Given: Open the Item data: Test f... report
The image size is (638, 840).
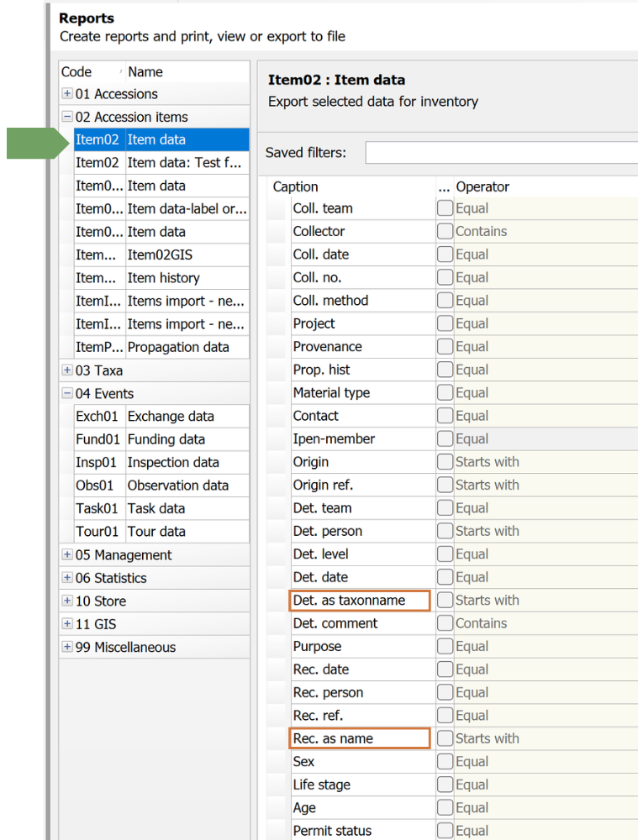Looking at the screenshot, I should (161, 162).
